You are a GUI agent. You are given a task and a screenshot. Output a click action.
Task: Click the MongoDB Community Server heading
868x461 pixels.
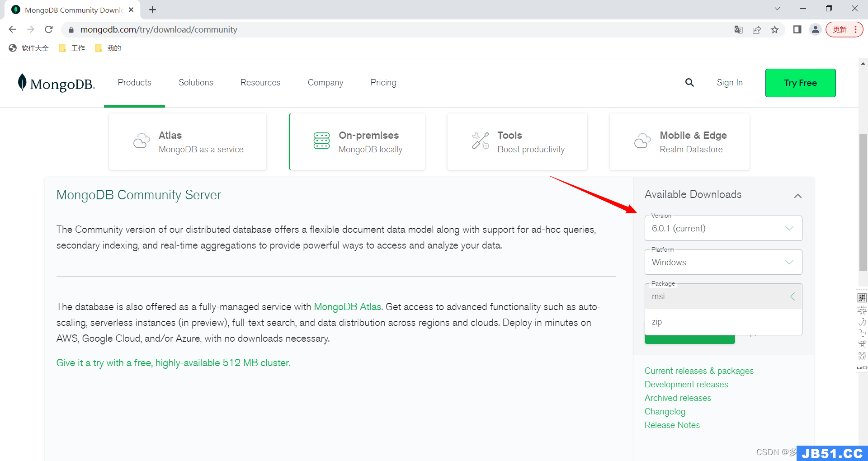pos(139,195)
